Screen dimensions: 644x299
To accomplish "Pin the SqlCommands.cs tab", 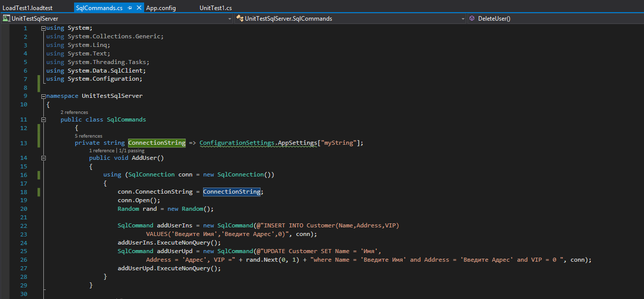I will tap(130, 9).
